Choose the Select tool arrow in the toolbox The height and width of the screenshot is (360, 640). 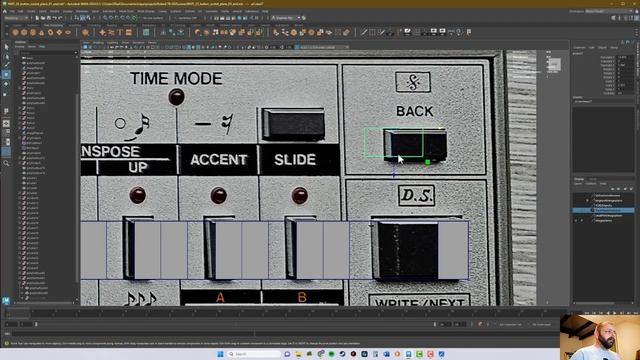(6, 47)
